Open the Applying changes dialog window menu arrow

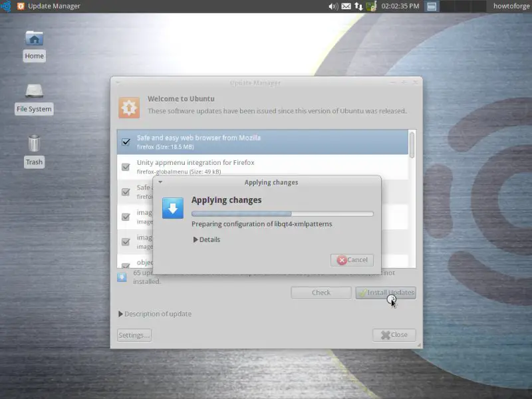(x=160, y=182)
